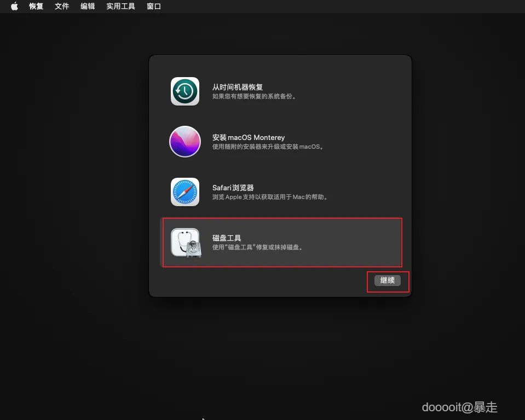
Task: Open the 实用工具 menu
Action: [x=120, y=6]
